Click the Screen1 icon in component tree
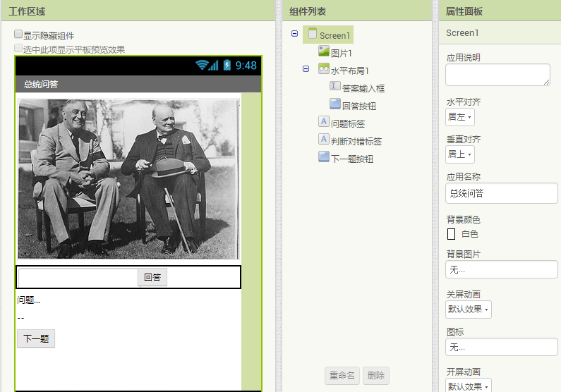 point(313,35)
